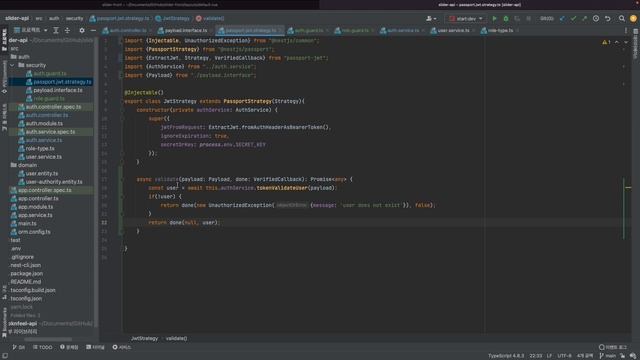Click the undo/rollback arrow icon in top toolbar

coord(608,18)
